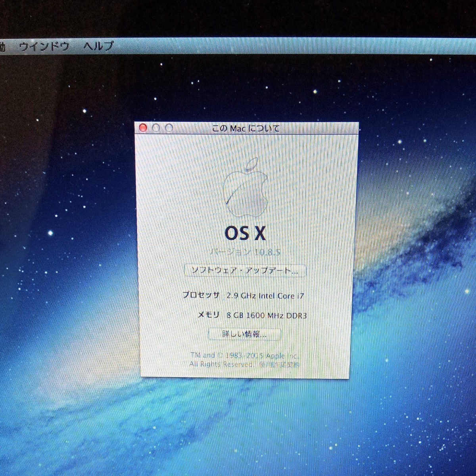The image size is (476, 476).
Task: Click the プロセッサ label
Action: [201, 295]
